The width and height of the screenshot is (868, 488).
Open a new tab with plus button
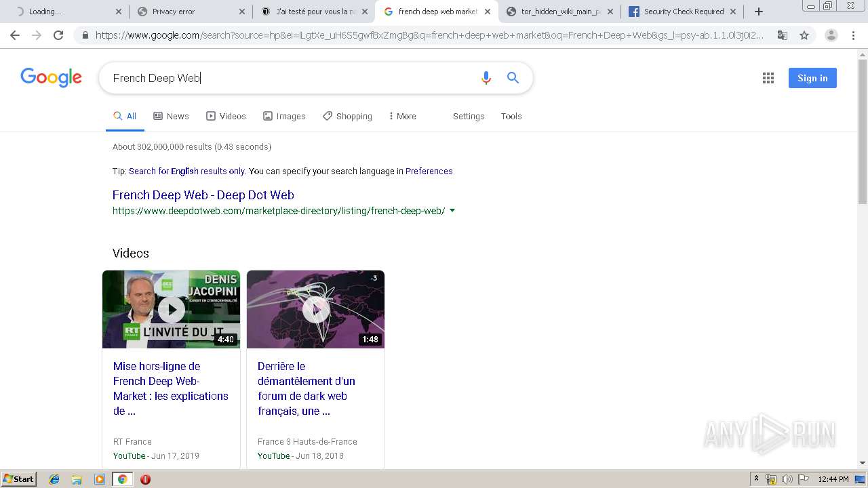click(x=759, y=12)
